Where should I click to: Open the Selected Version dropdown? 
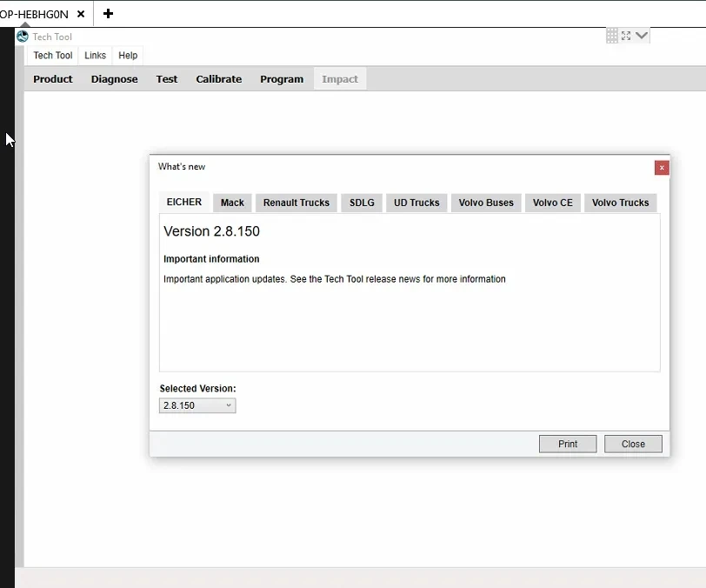pos(197,405)
